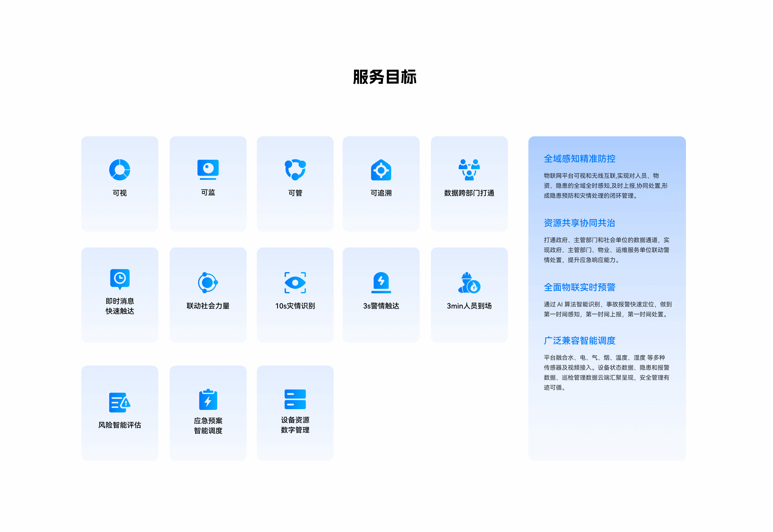Click the server stack icon for 设备资源
Viewport: 773px width, 532px height.
pyautogui.click(x=295, y=399)
